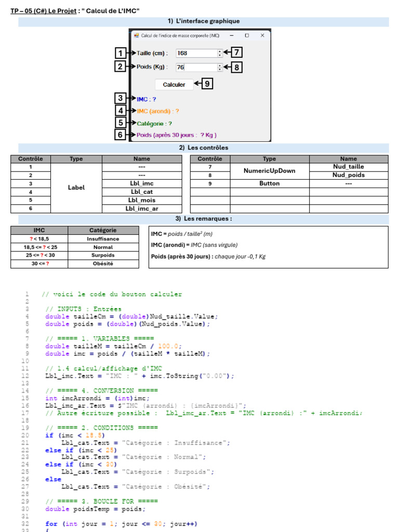Click the code line 'for (int jour = 1; jour <= 30; jour++)'
Image resolution: width=399 pixels, height=532 pixels.
122,524
